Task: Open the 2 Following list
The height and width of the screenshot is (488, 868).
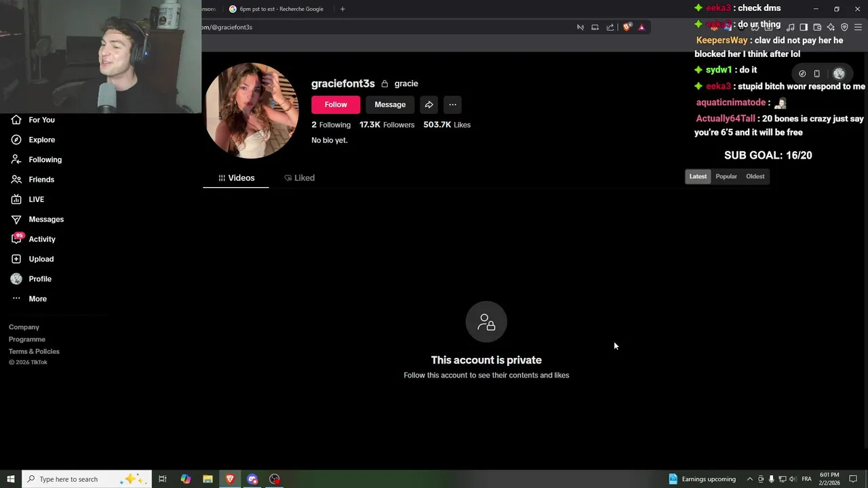Action: point(331,125)
